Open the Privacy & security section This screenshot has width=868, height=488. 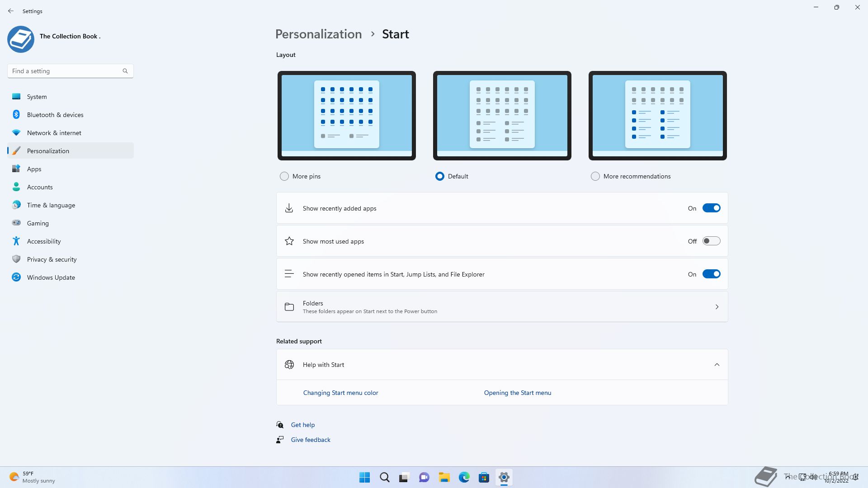point(52,259)
